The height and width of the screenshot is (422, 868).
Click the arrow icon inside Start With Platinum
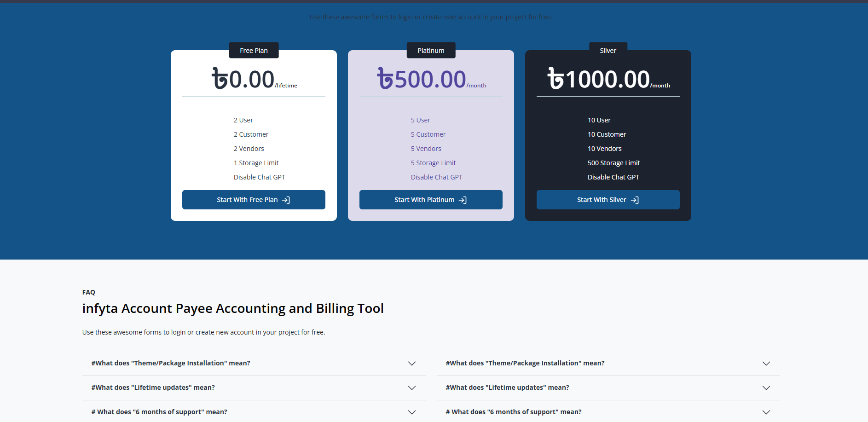pyautogui.click(x=463, y=200)
